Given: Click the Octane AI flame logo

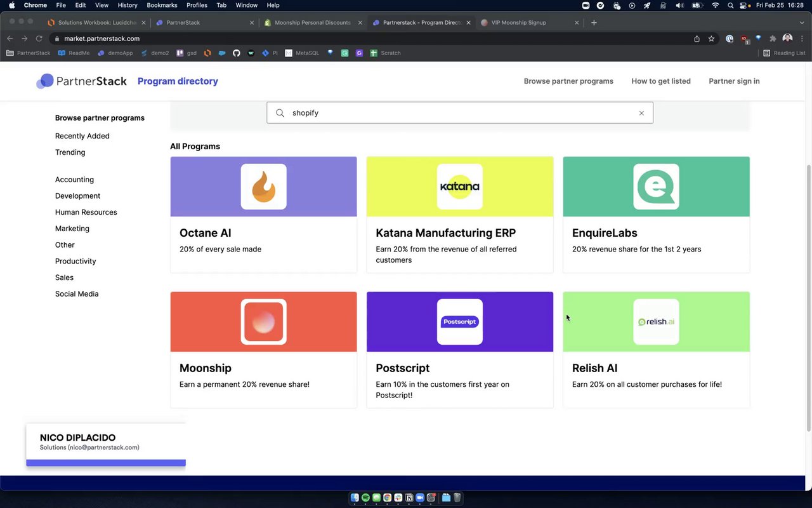Looking at the screenshot, I should point(263,187).
